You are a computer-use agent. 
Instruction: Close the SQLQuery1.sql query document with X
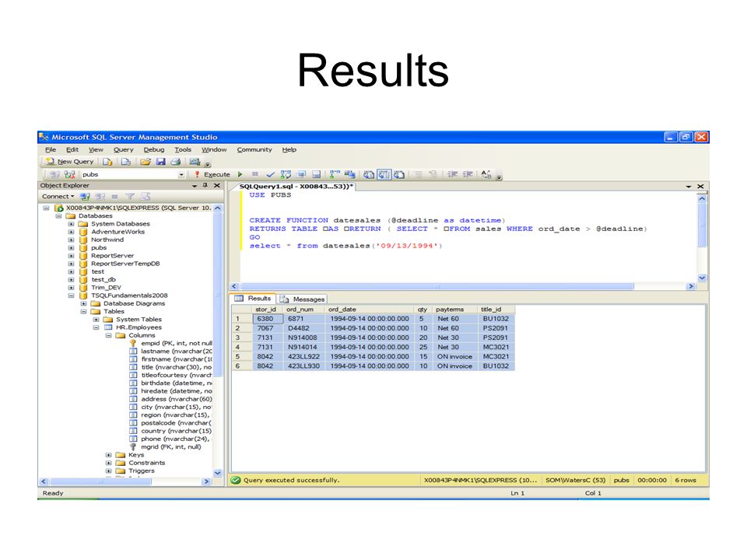[700, 186]
